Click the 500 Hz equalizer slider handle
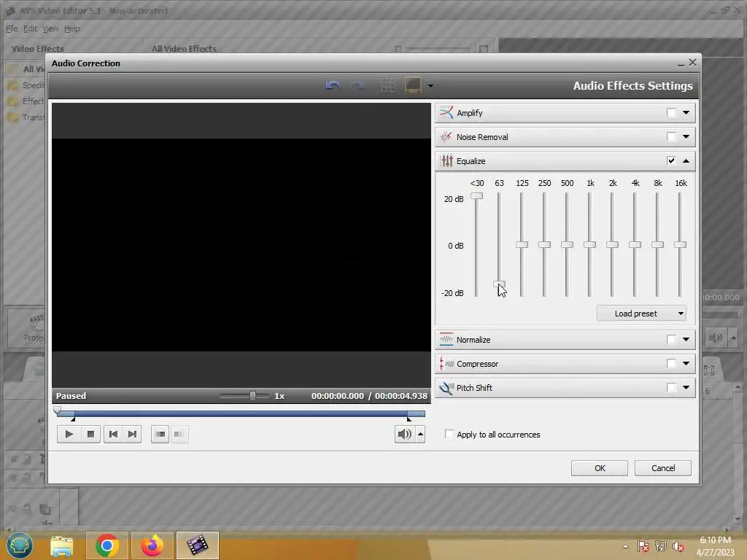The image size is (747, 560). pos(567,245)
